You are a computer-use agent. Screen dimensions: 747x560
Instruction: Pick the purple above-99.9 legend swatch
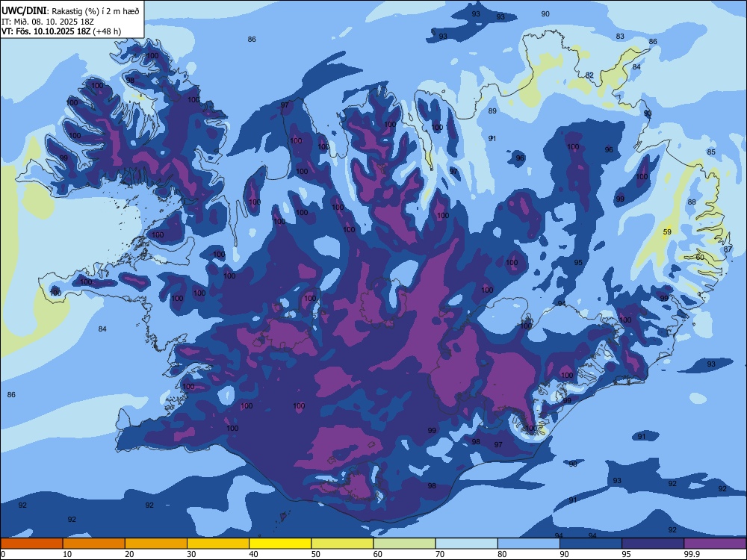coord(715,544)
